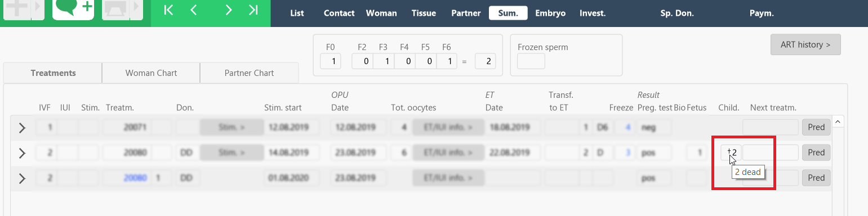The width and height of the screenshot is (868, 216).
Task: Switch to the Woman Chart tab
Action: coord(151,73)
